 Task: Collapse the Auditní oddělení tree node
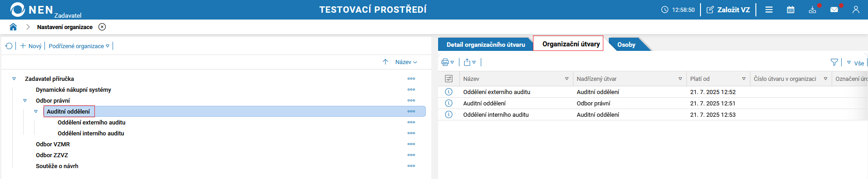pyautogui.click(x=36, y=111)
